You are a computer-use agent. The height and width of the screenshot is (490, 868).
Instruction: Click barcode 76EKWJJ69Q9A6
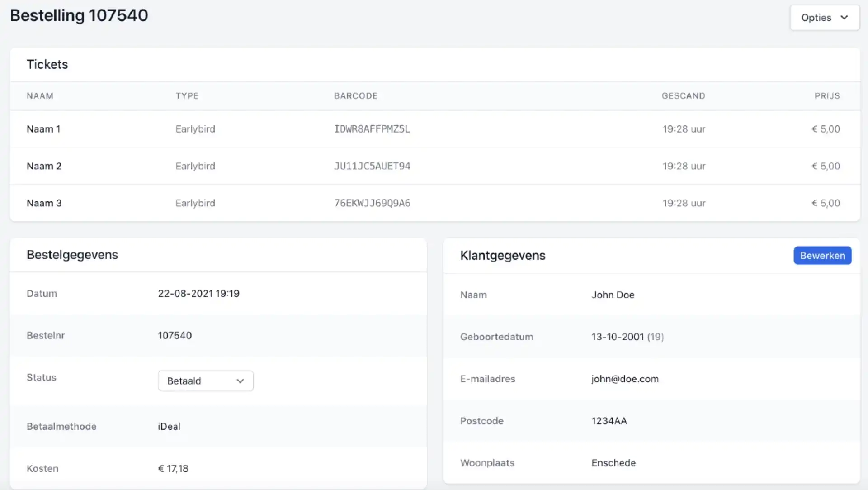[x=372, y=203]
